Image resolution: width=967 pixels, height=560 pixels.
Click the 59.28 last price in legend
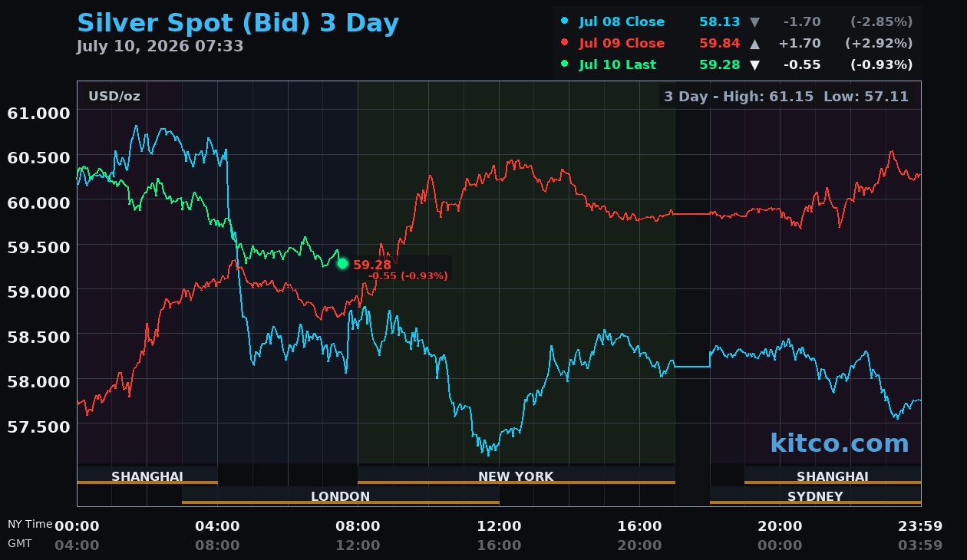(x=720, y=65)
